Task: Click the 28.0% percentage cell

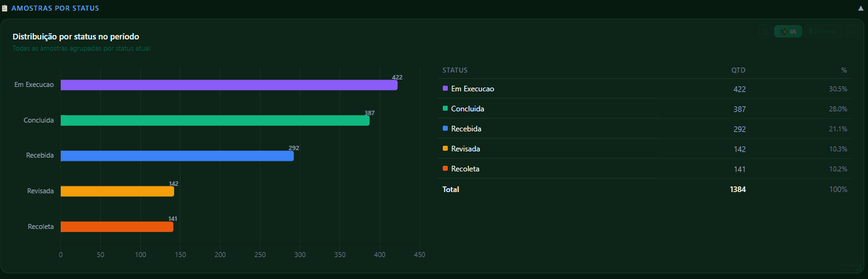Action: 838,109
